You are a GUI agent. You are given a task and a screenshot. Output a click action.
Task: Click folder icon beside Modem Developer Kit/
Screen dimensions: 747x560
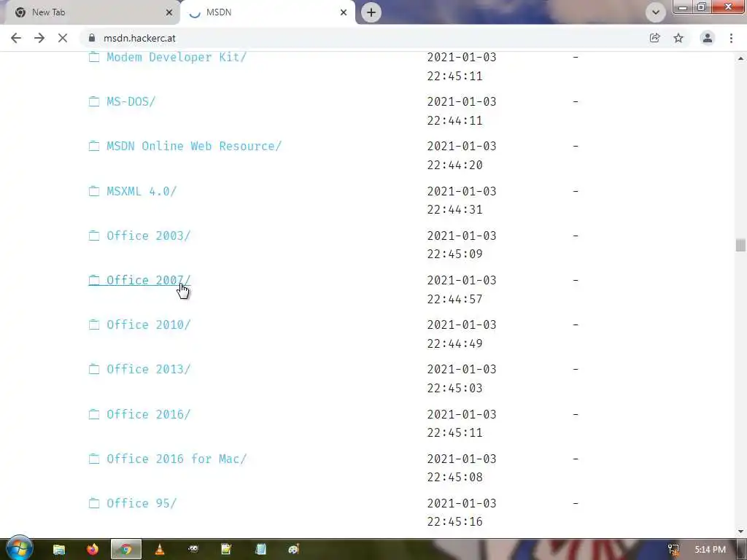click(x=94, y=57)
